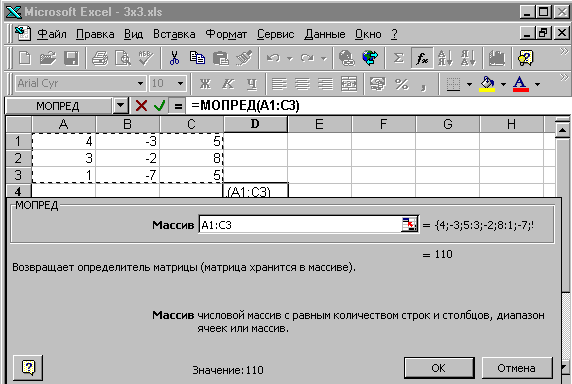This screenshot has height=384, width=572.
Task: Open the Правка menu
Action: click(x=95, y=34)
